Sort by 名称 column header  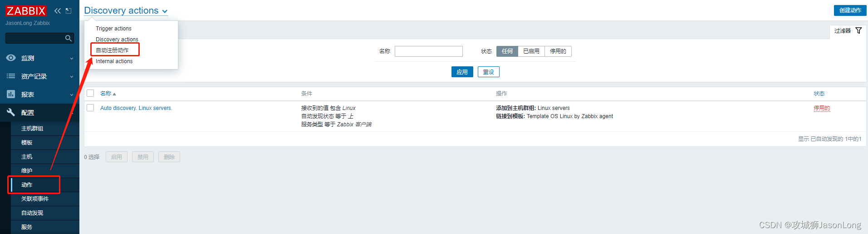point(106,94)
